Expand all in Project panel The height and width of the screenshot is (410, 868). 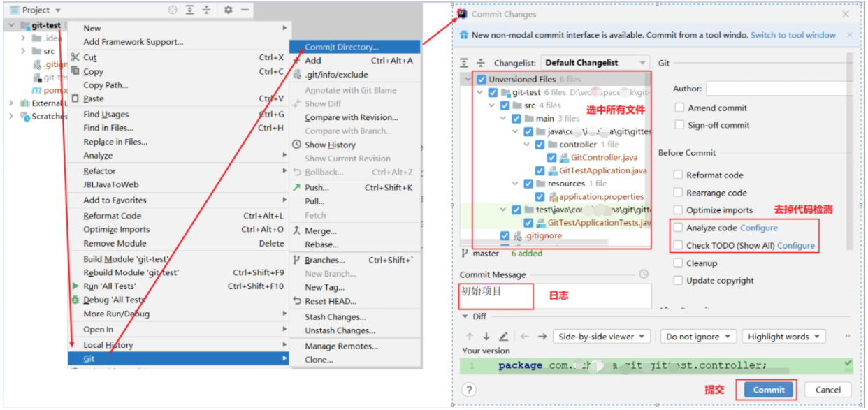pos(190,10)
